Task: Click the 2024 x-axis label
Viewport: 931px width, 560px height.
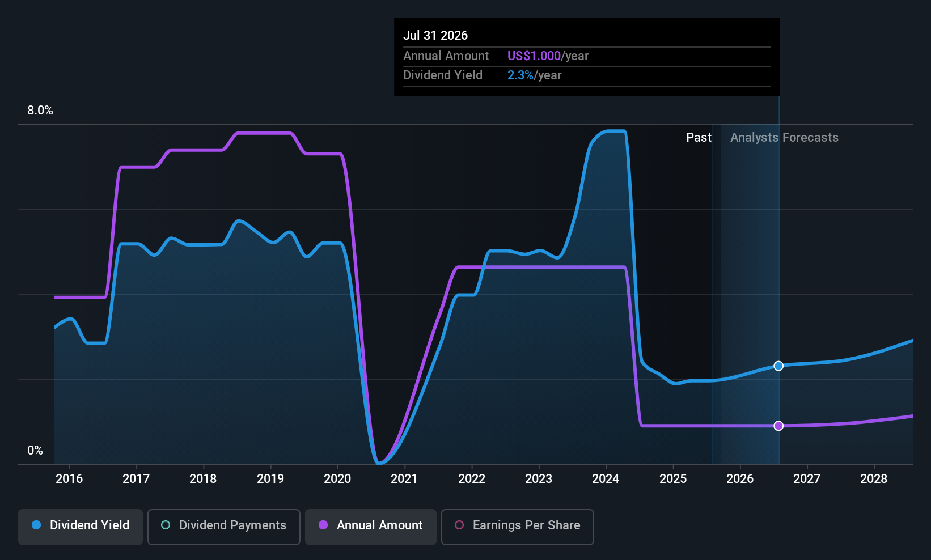Action: (x=606, y=479)
